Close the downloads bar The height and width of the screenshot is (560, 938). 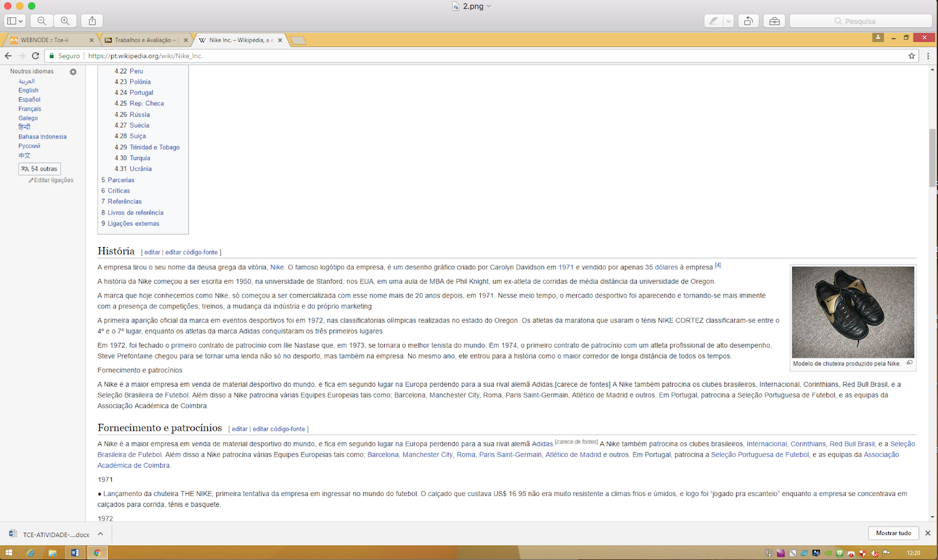928,533
